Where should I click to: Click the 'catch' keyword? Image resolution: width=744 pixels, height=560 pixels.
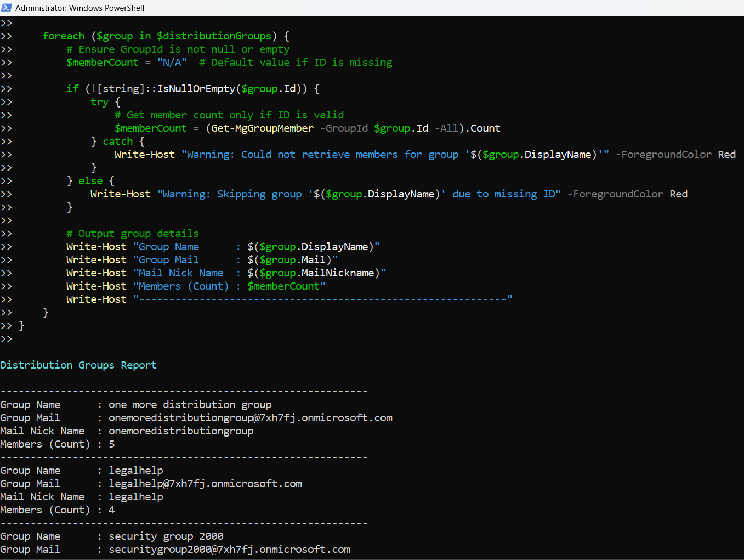coord(117,142)
